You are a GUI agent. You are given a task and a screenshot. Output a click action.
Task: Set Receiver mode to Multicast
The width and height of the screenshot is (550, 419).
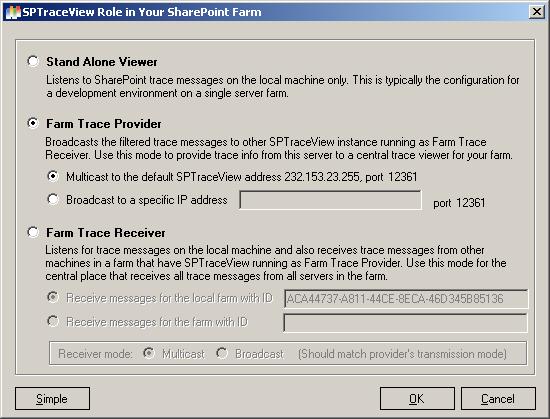pyautogui.click(x=149, y=353)
